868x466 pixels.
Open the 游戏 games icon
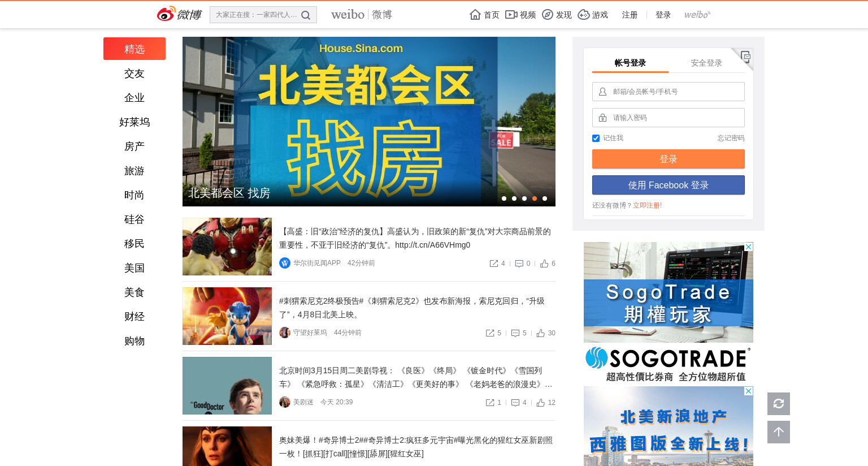584,15
